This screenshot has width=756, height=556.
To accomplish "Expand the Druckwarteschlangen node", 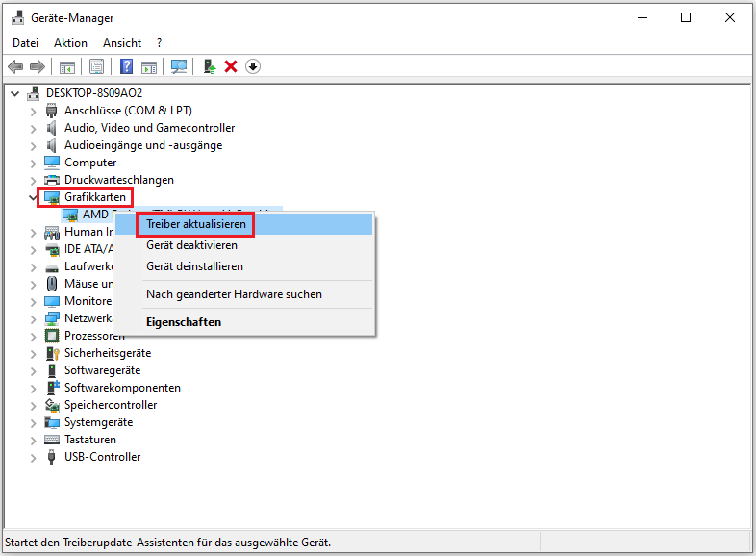I will point(33,181).
